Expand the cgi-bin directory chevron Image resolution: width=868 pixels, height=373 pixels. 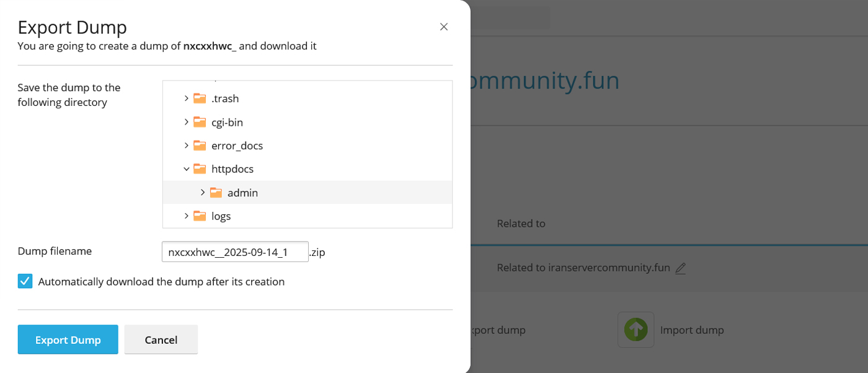tap(186, 122)
